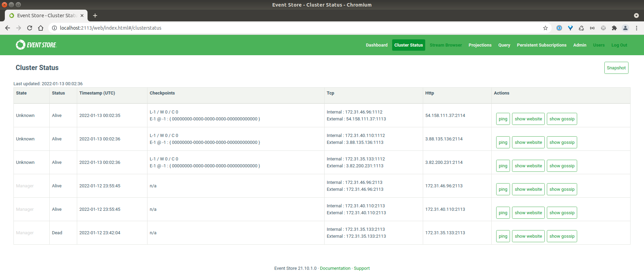Select the Event Store - Cluster Status tab

[46, 16]
